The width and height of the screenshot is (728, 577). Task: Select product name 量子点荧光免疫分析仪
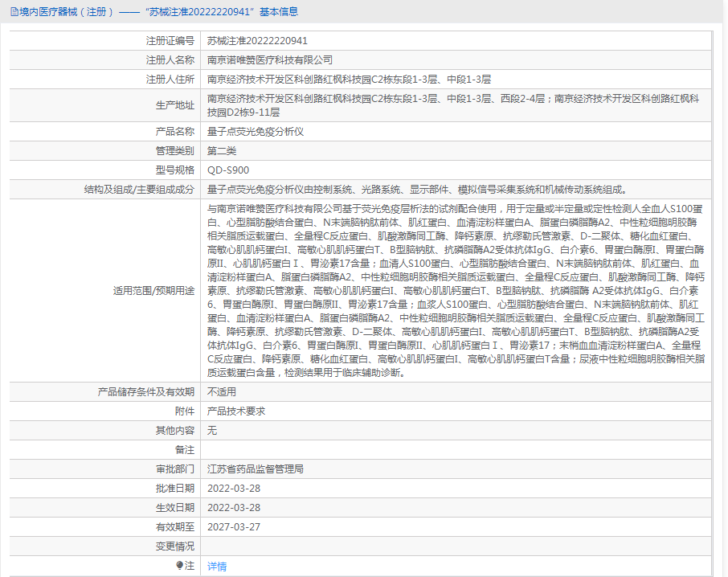256,132
